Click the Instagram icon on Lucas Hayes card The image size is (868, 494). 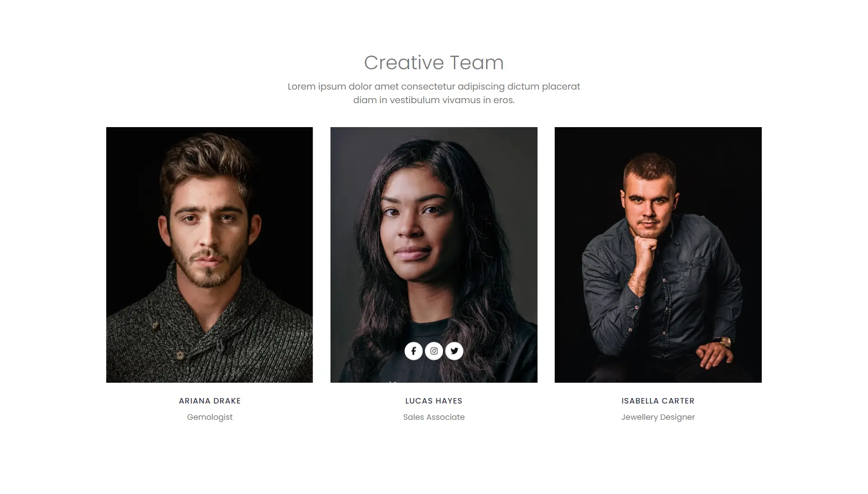tap(434, 351)
